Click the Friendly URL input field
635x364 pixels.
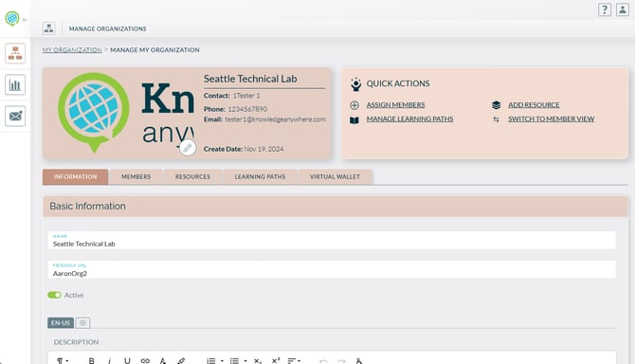pos(332,269)
